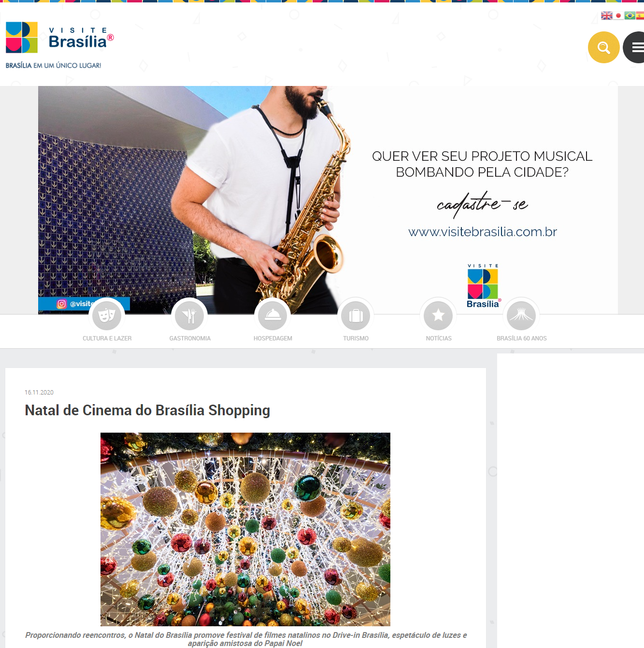Click the Christmas ornaments article photo
This screenshot has width=644, height=648.
tap(245, 529)
